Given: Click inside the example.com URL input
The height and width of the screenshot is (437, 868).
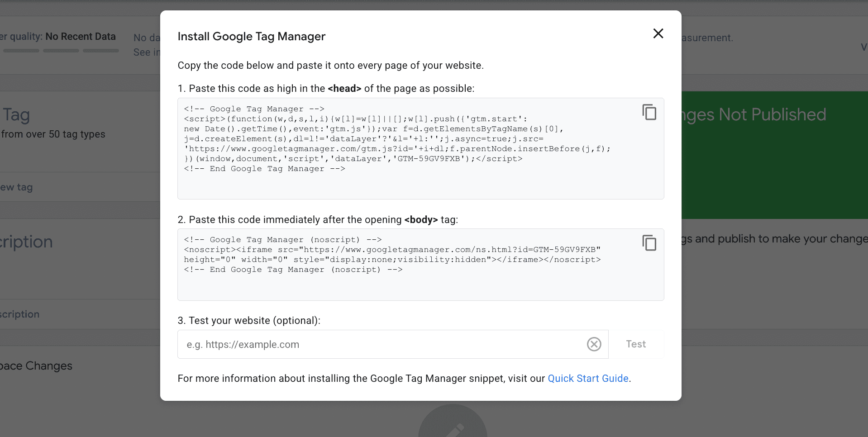Looking at the screenshot, I should point(362,344).
